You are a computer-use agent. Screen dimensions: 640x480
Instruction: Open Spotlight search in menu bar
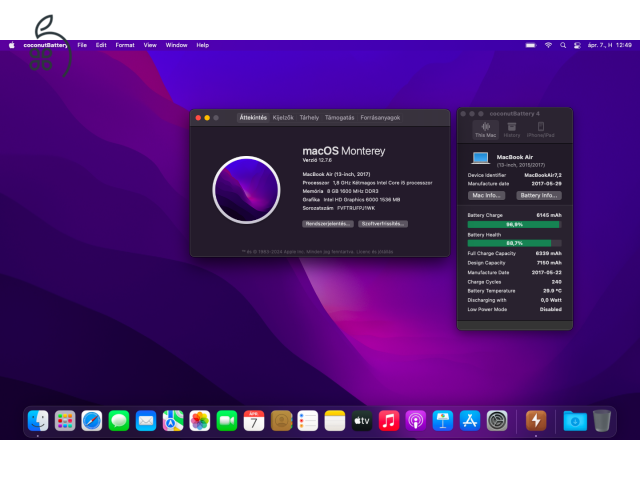(563, 45)
